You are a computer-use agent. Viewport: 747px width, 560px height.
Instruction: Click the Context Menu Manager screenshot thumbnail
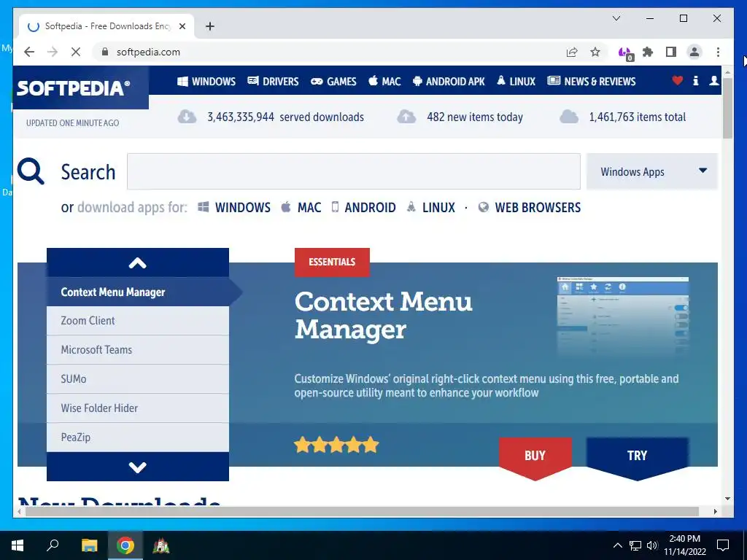click(623, 316)
